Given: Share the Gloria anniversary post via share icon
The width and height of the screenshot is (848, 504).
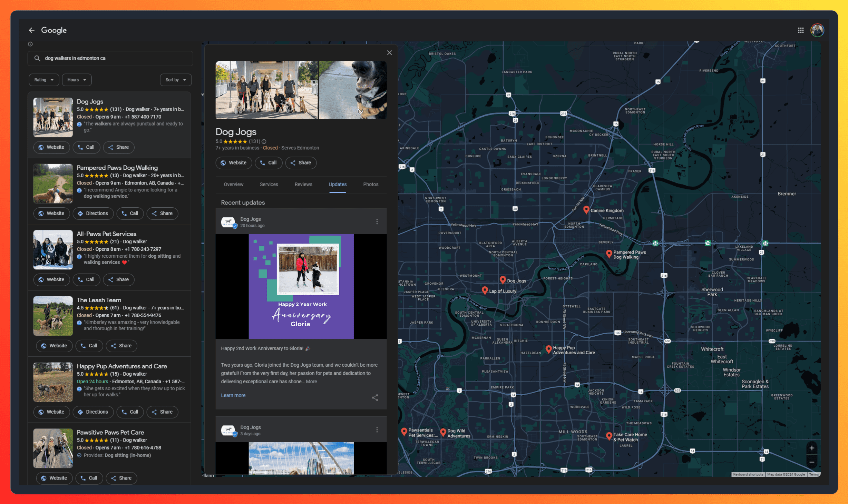Looking at the screenshot, I should pyautogui.click(x=375, y=398).
